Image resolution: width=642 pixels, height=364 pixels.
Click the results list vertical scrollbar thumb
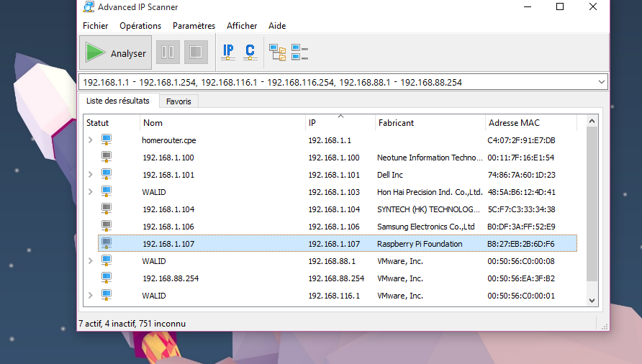coord(592,204)
